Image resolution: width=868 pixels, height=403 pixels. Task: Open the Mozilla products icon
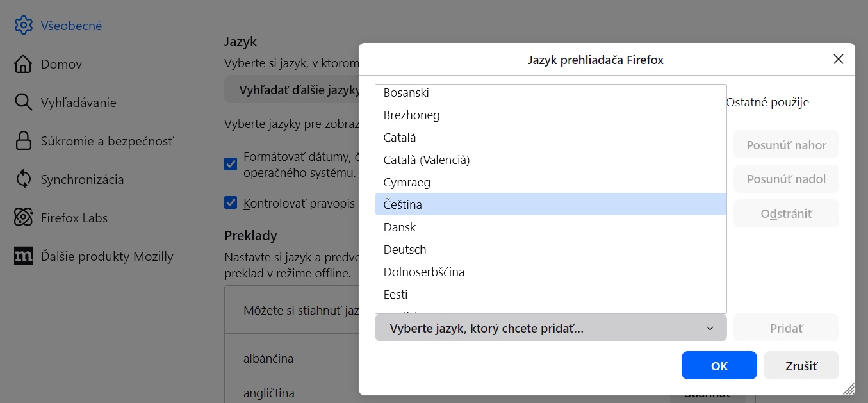pyautogui.click(x=23, y=256)
